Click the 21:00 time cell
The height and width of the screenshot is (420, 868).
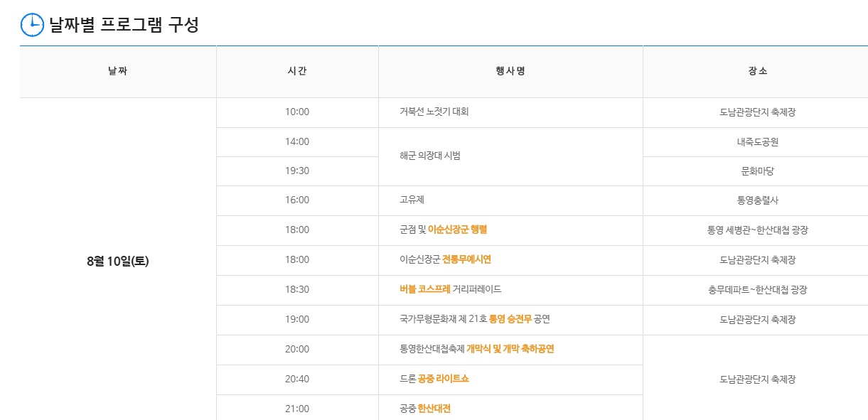point(297,409)
